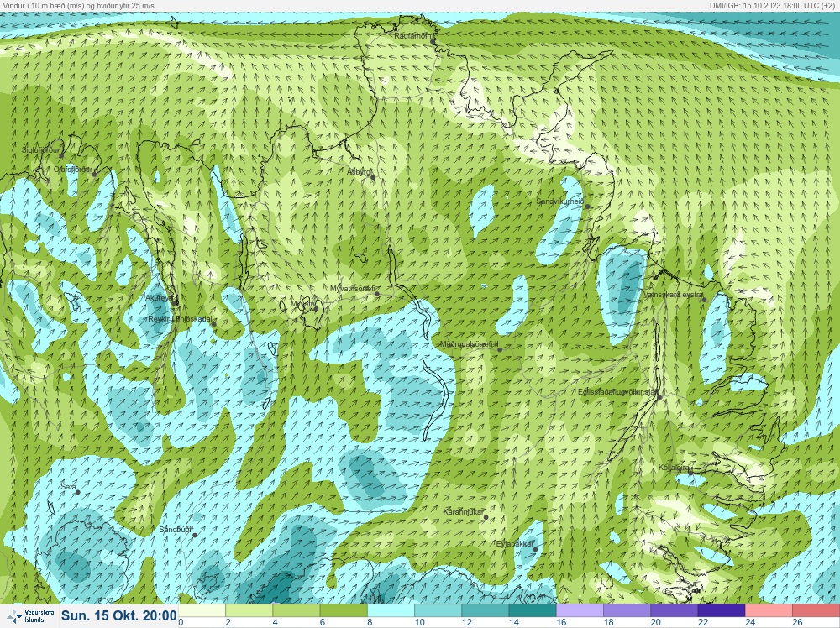Click the DMI/IGB model run timestamp
840x628 pixels.
tap(774, 5)
